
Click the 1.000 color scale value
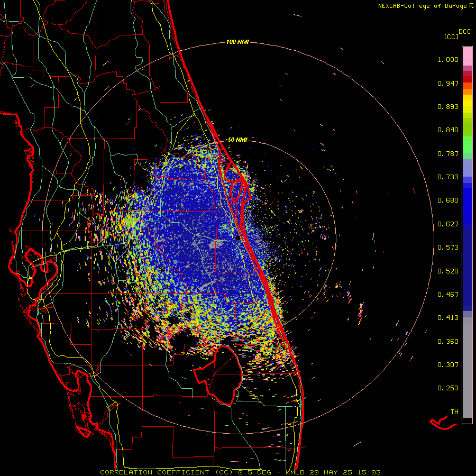(x=448, y=59)
